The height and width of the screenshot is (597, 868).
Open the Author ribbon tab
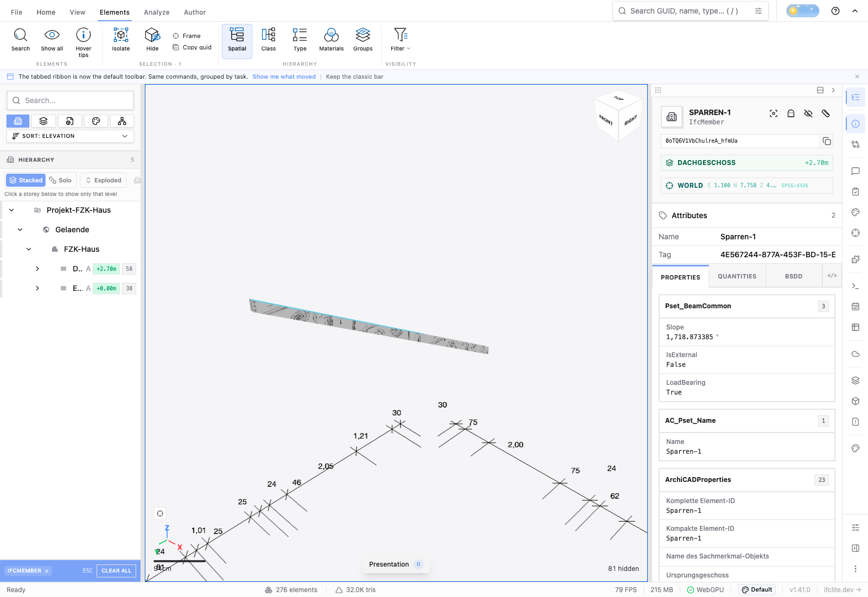pos(195,12)
